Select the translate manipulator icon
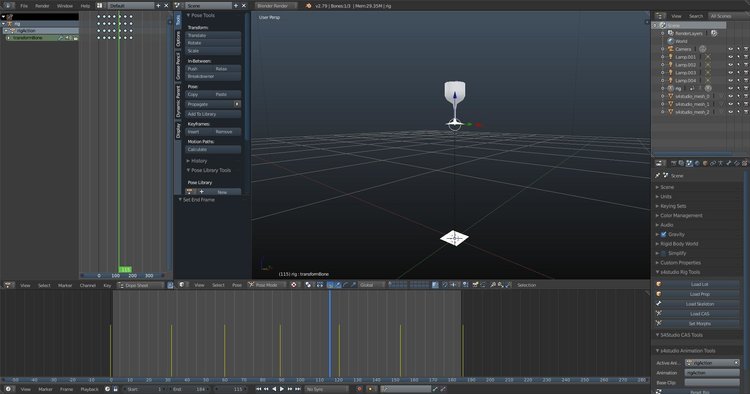The height and width of the screenshot is (394, 750). [x=338, y=285]
